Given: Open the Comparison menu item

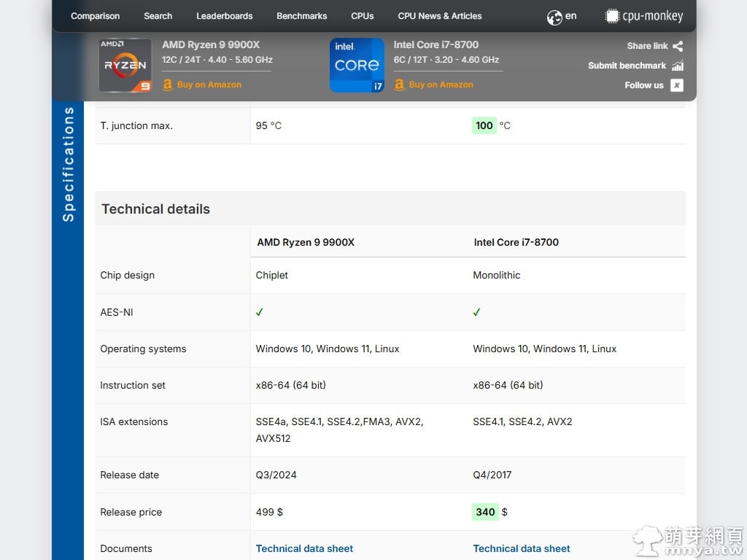Looking at the screenshot, I should (95, 16).
